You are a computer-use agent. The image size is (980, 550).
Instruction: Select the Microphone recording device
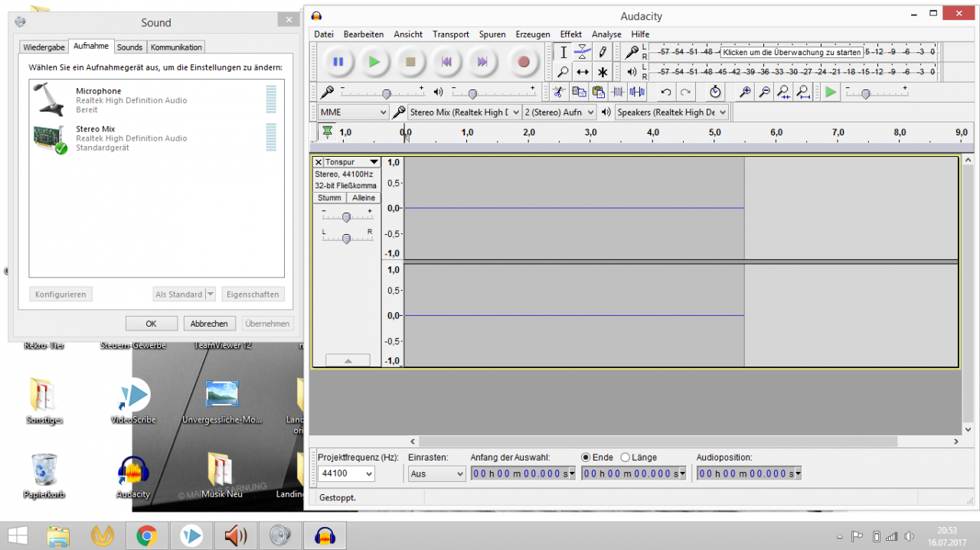pyautogui.click(x=156, y=100)
